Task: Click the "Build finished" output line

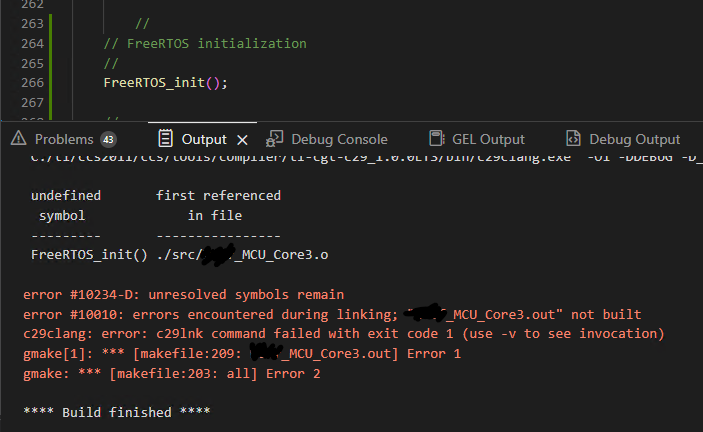Action: (x=117, y=412)
